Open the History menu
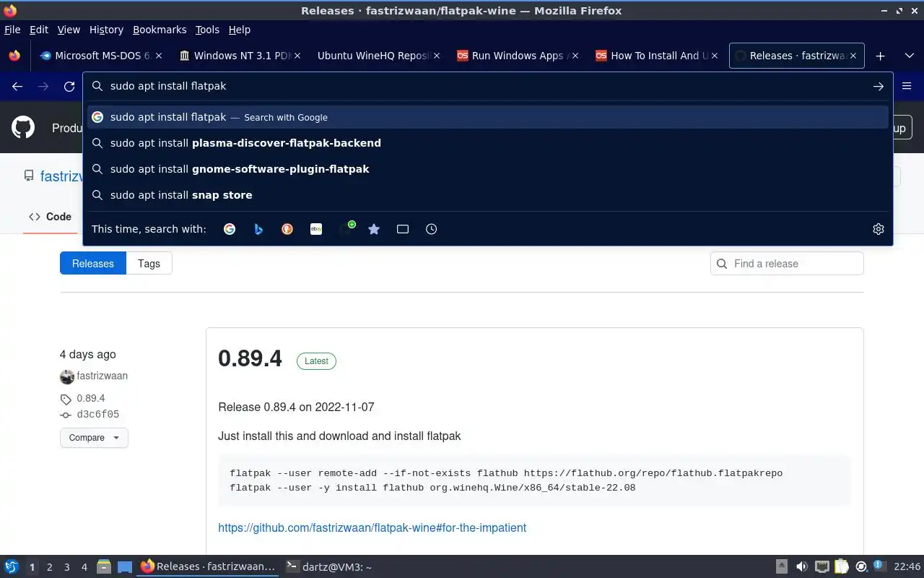The height and width of the screenshot is (578, 924). (106, 30)
